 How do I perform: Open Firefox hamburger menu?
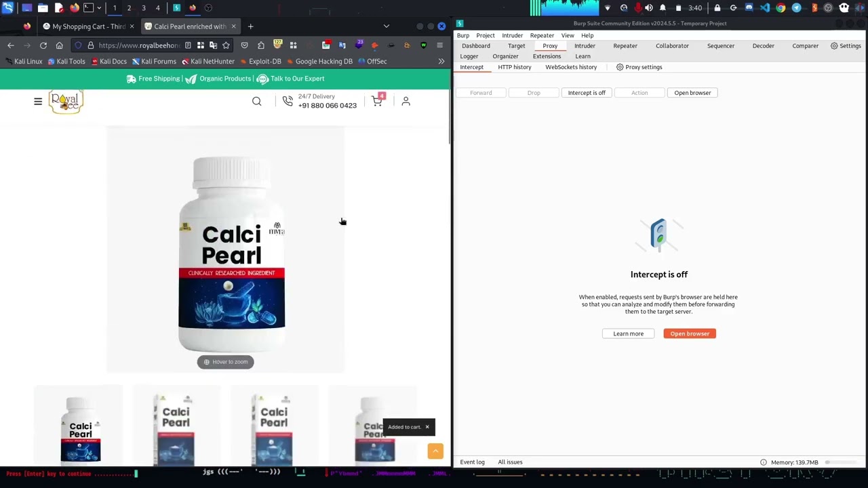point(439,45)
